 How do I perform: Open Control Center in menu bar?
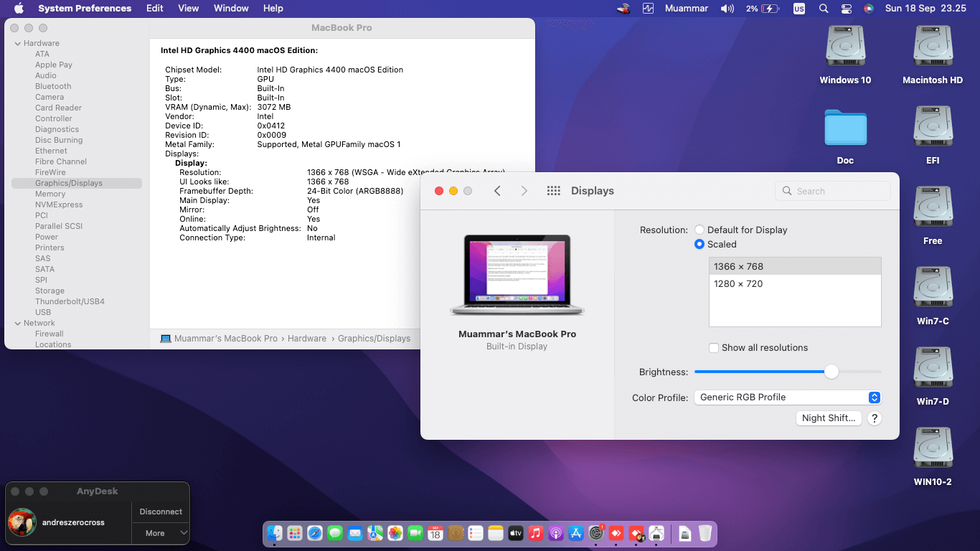[846, 9]
